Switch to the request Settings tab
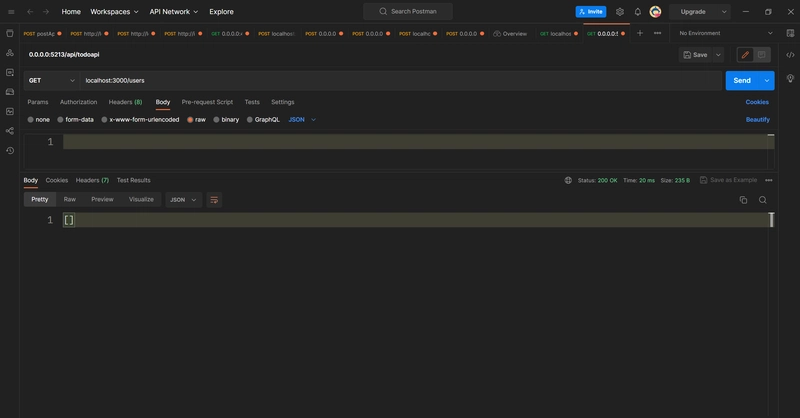The width and height of the screenshot is (800, 418). pyautogui.click(x=283, y=102)
